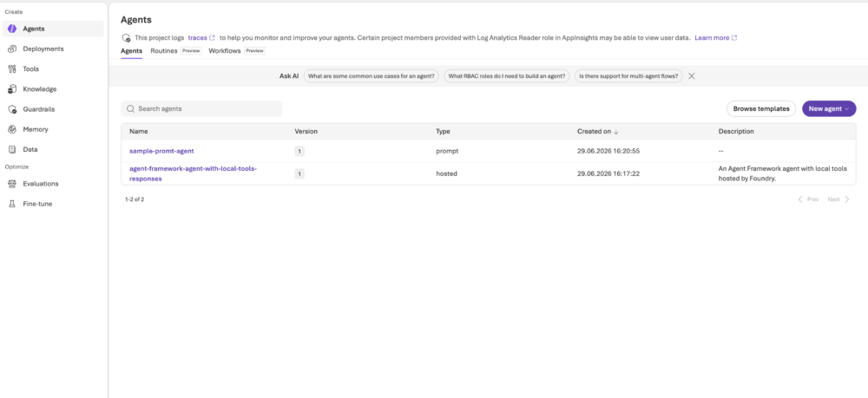The height and width of the screenshot is (398, 868).
Task: Select the Fine-tune flask icon
Action: coord(11,204)
